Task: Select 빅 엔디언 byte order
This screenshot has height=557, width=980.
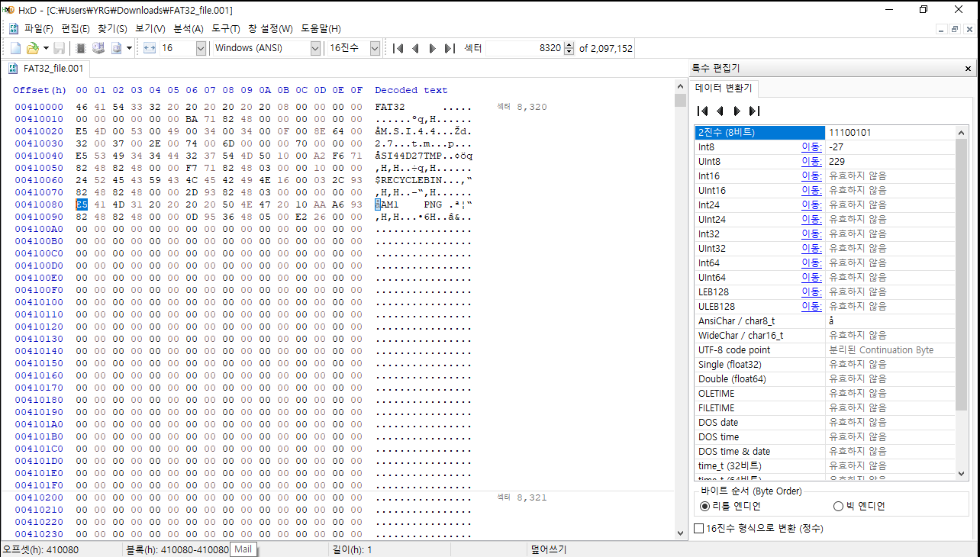Action: click(859, 506)
